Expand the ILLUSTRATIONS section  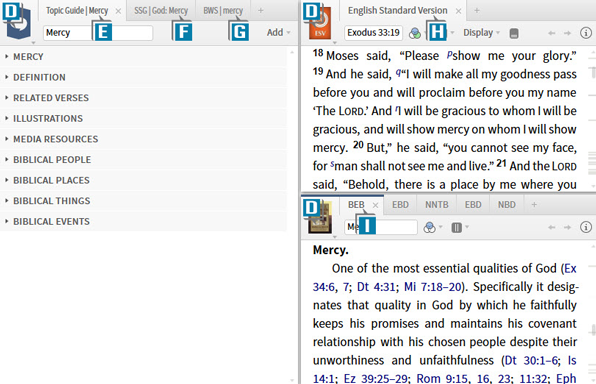(144, 118)
